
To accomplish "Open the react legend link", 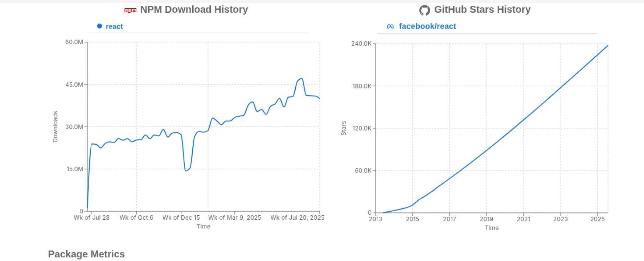I will (114, 26).
